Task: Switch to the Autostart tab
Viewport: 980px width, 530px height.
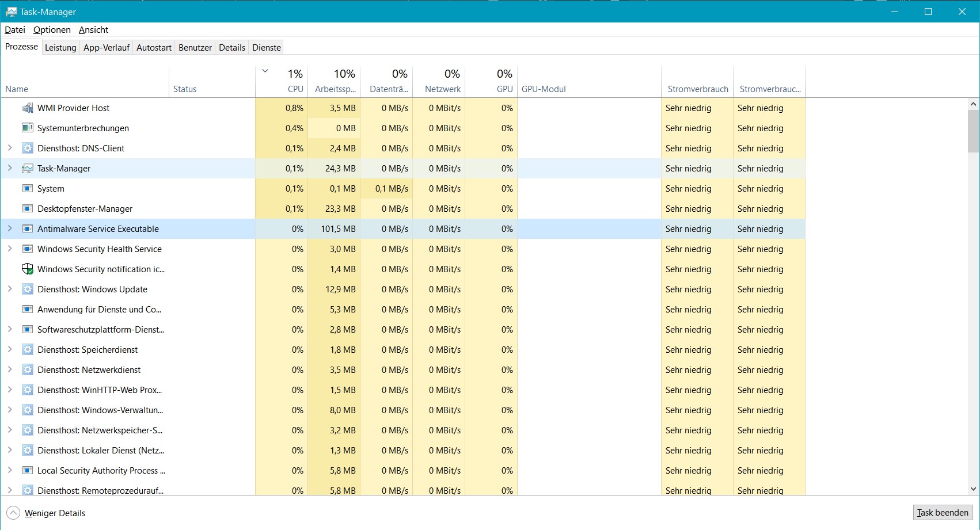Action: click(x=154, y=48)
